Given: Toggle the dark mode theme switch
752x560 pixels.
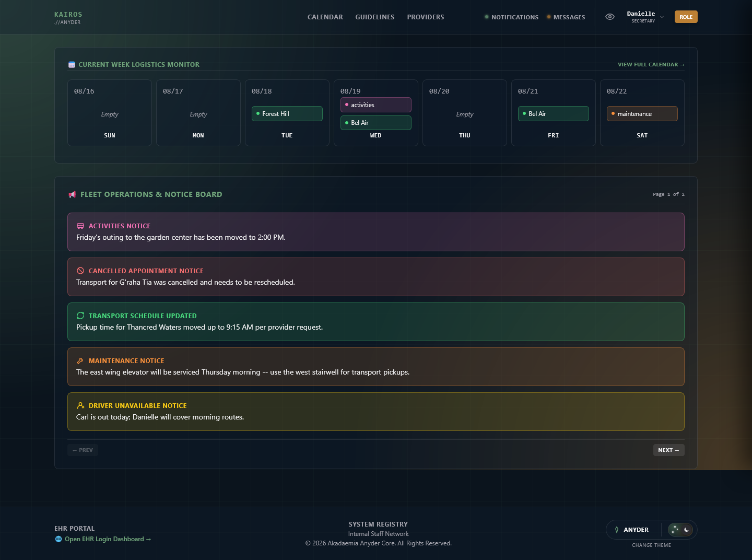Looking at the screenshot, I should click(x=680, y=530).
